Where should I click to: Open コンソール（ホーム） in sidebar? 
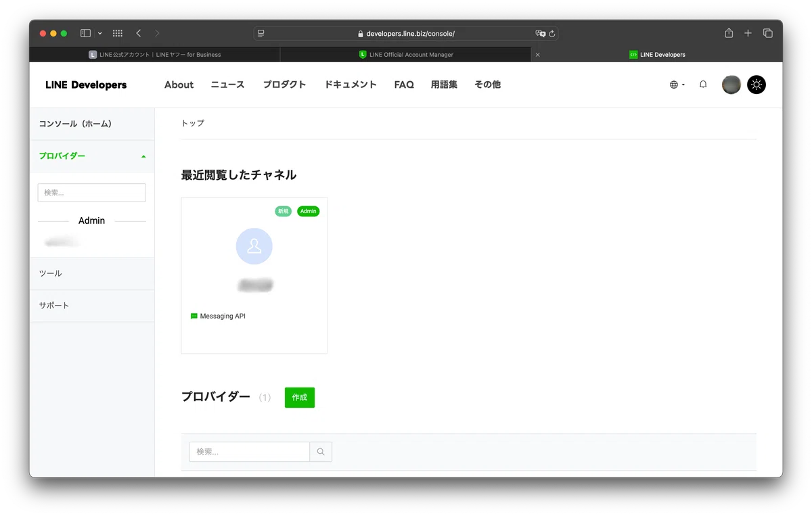(x=92, y=124)
